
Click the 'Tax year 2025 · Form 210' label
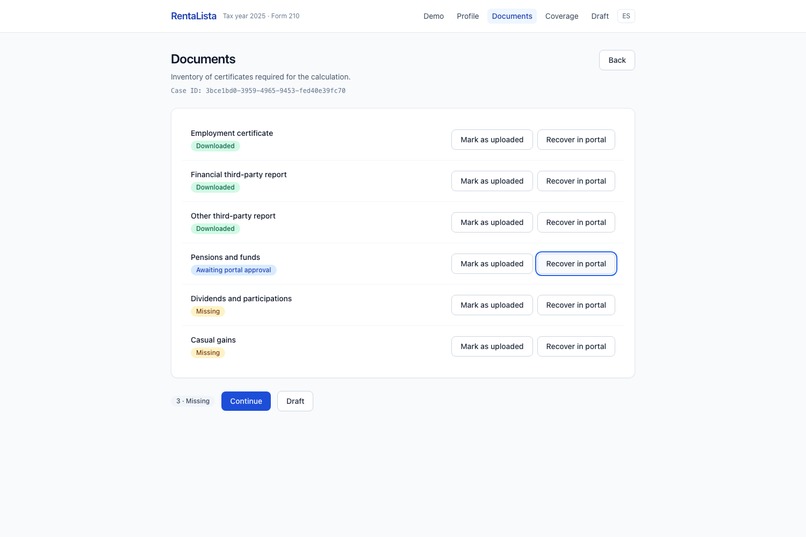[261, 16]
